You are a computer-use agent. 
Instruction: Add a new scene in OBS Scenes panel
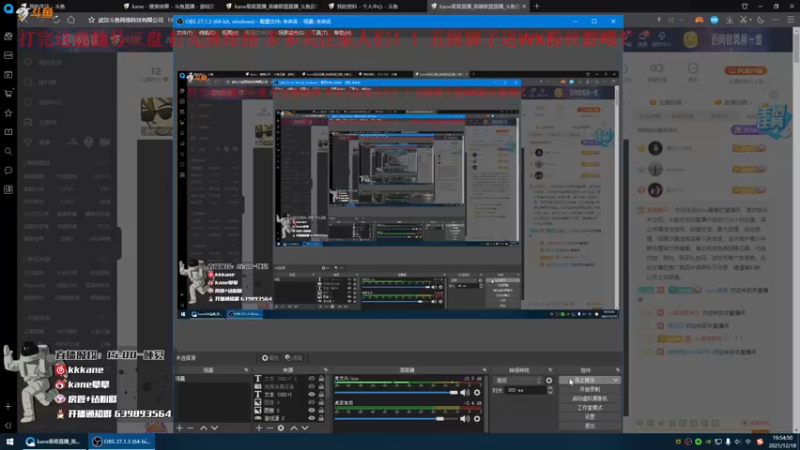(x=180, y=428)
